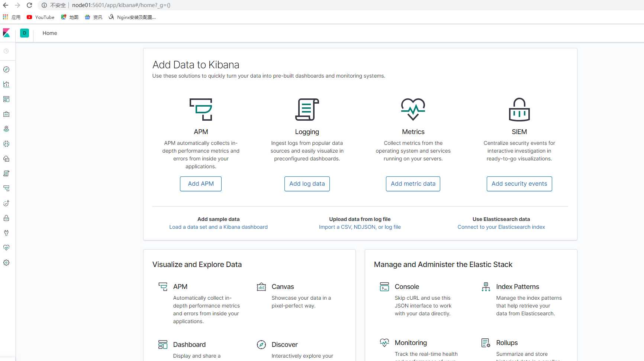Click the small APM icon under Visualize section
644x361 pixels.
point(163,287)
